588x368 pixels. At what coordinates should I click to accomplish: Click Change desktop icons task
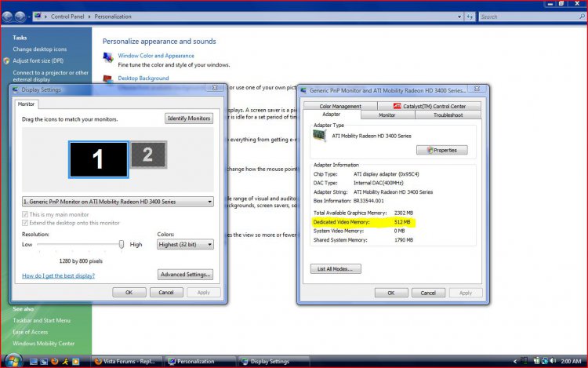pos(40,49)
